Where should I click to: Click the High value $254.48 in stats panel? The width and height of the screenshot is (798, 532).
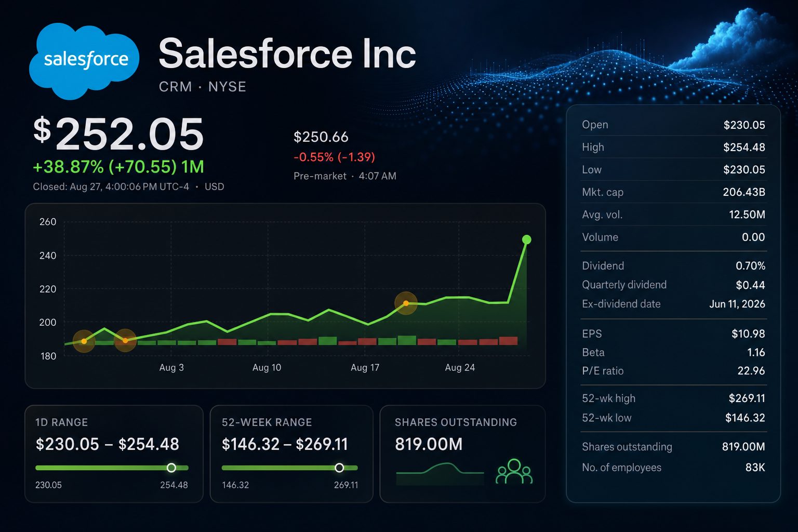pos(744,147)
